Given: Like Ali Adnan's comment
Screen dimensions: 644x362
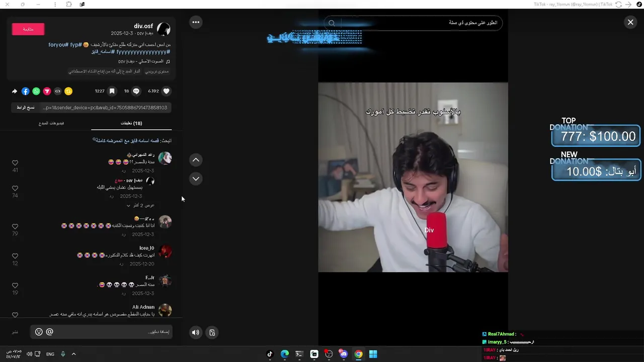Looking at the screenshot, I should coord(15,315).
